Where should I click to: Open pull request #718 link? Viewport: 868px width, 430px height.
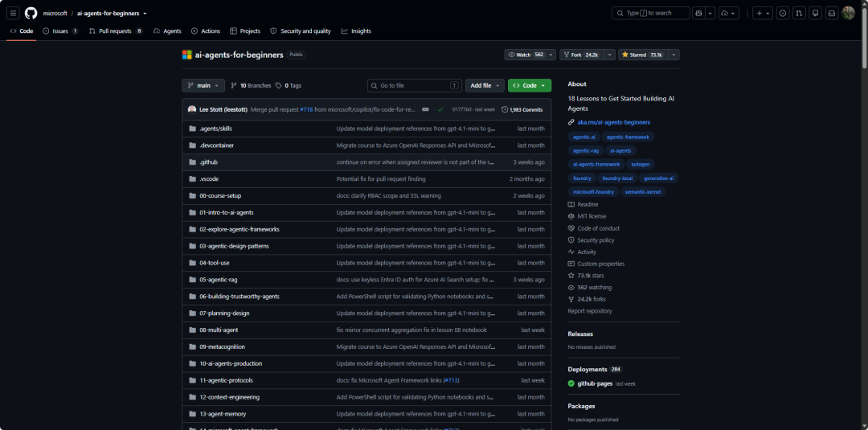306,109
